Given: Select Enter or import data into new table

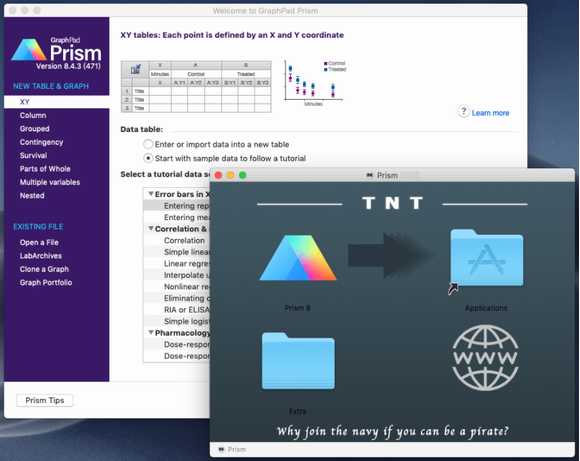Looking at the screenshot, I should pos(148,144).
